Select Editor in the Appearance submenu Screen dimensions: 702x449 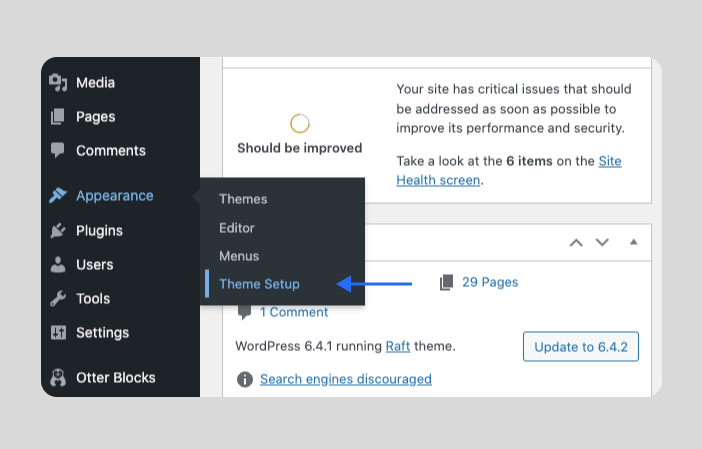[x=237, y=228]
